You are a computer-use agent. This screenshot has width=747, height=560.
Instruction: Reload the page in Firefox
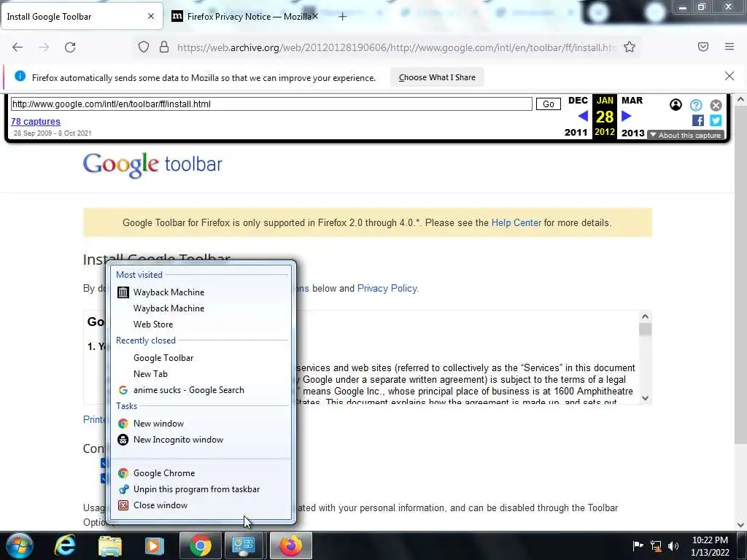tap(70, 47)
